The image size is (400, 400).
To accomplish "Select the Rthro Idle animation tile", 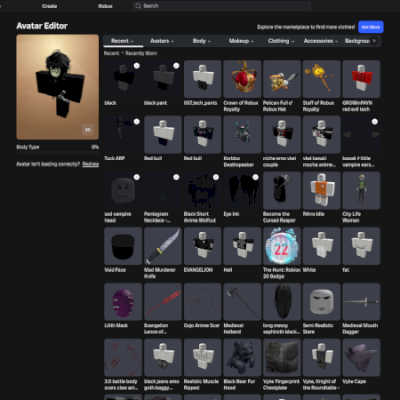I will click(322, 190).
